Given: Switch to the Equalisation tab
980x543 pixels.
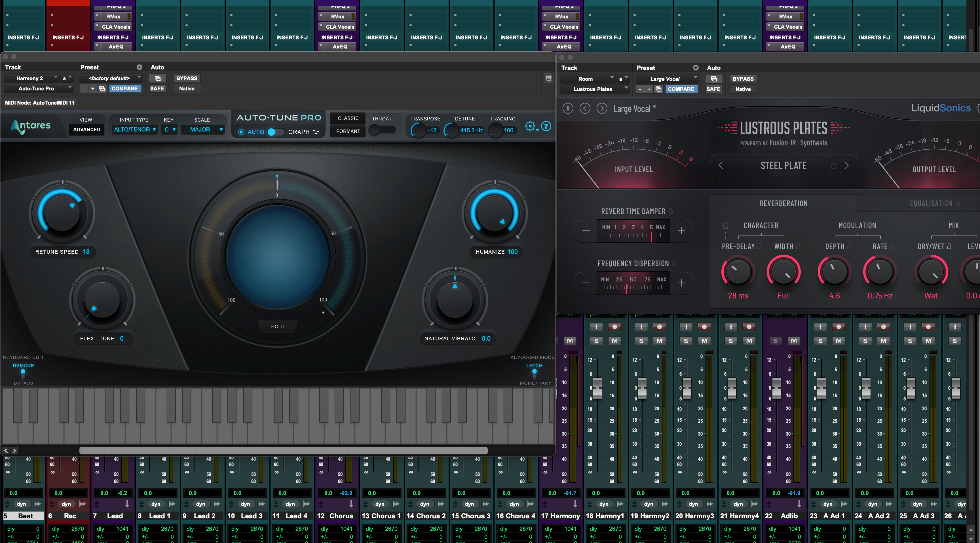Looking at the screenshot, I should tap(931, 203).
